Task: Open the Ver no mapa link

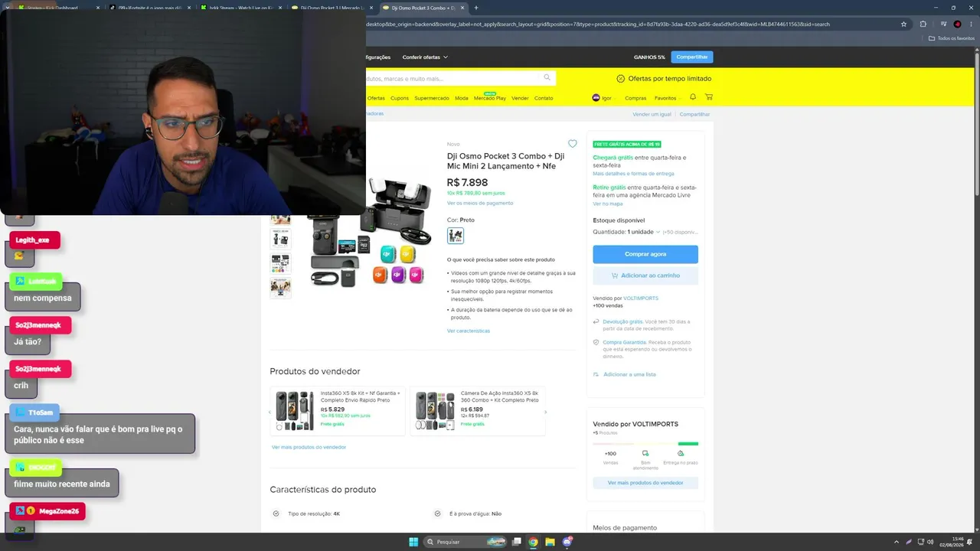Action: click(x=608, y=204)
